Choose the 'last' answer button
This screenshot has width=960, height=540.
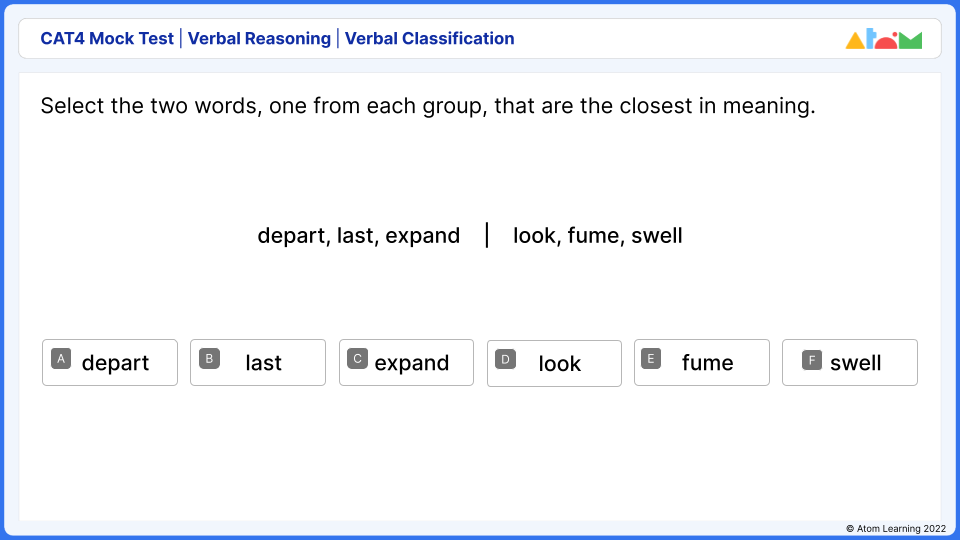(258, 363)
